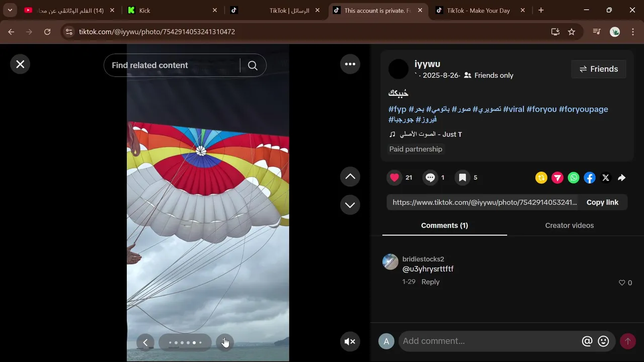Click the @u3yhrysrttftf mention
Viewport: 644px width, 362px height.
428,269
